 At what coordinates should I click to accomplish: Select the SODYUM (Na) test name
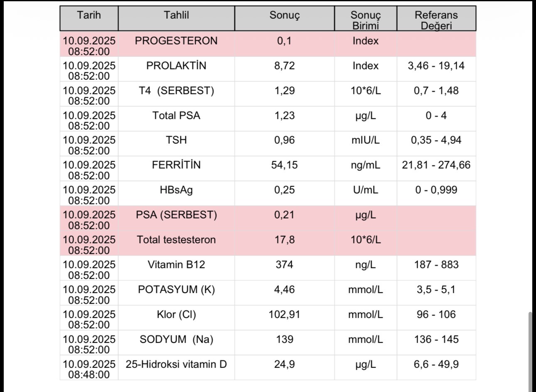(x=176, y=339)
